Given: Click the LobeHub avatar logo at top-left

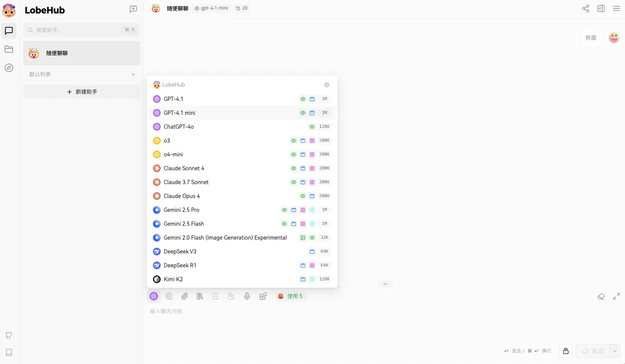Looking at the screenshot, I should pos(9,10).
